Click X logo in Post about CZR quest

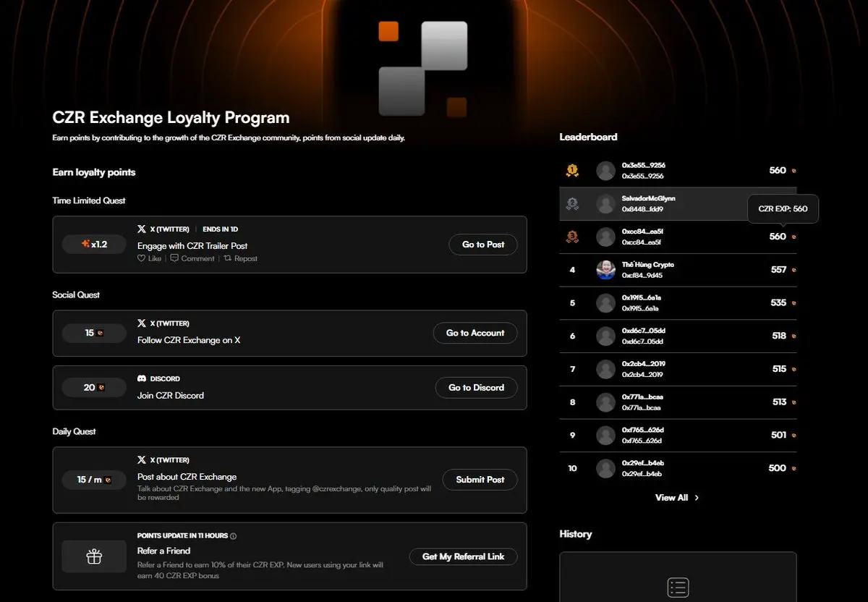[x=142, y=460]
